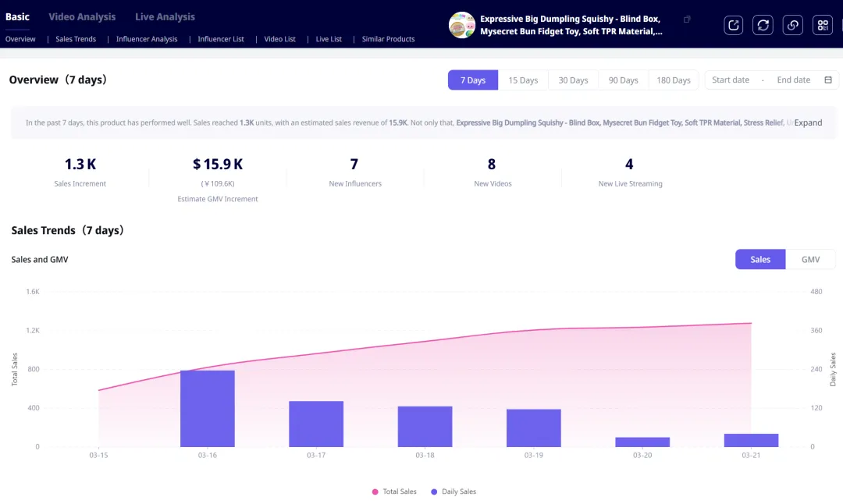Click the copy link chain icon
The height and width of the screenshot is (504, 843).
click(x=792, y=25)
